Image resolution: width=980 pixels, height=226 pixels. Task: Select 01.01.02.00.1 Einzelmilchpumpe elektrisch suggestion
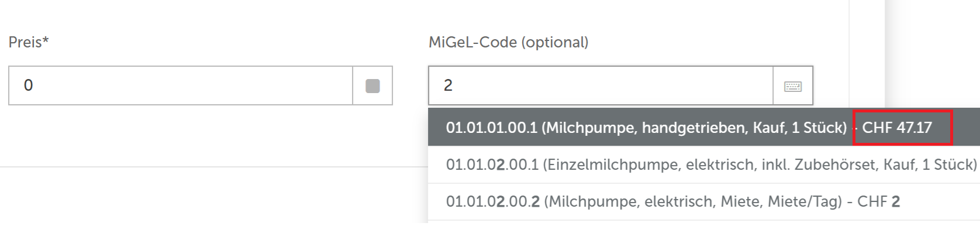click(704, 165)
